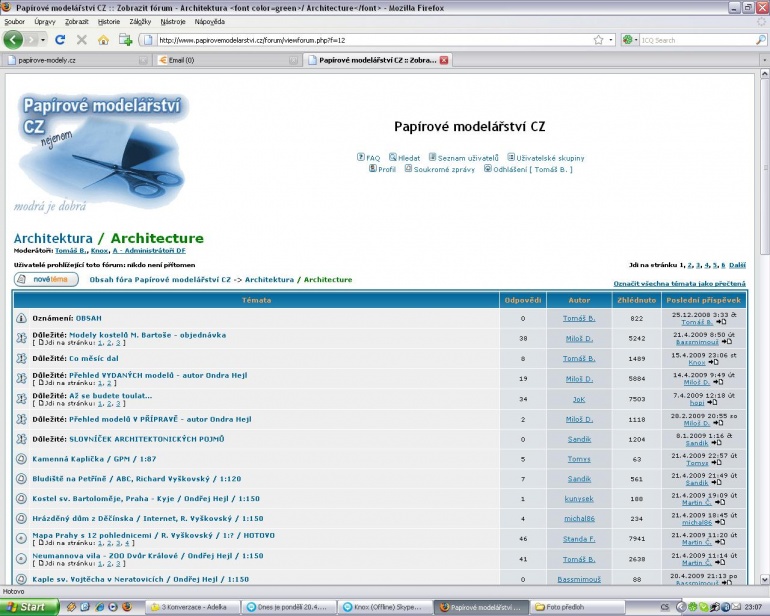Screen dimensions: 770x616
Task: Open topic SLOVNÍČEK ARCHITEKTONICKÝCH POJMŮ
Action: 146,439
